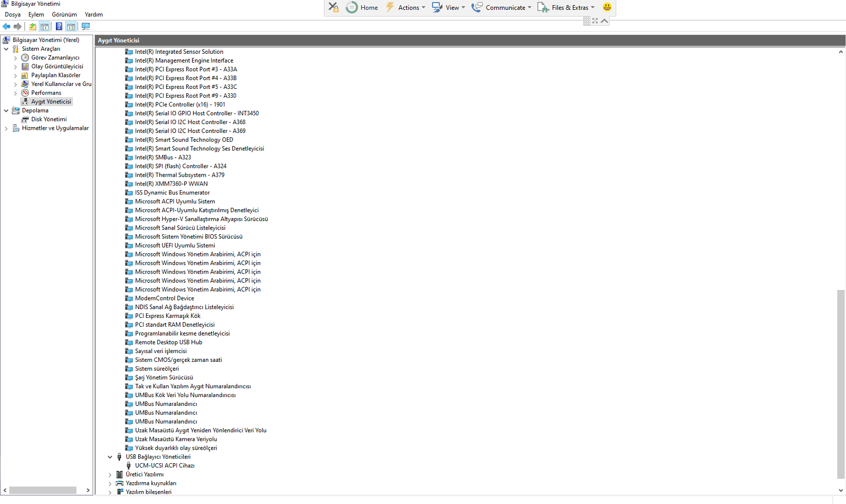This screenshot has width=846, height=504.
Task: Switch remote session to fullscreen icon
Action: (x=595, y=21)
